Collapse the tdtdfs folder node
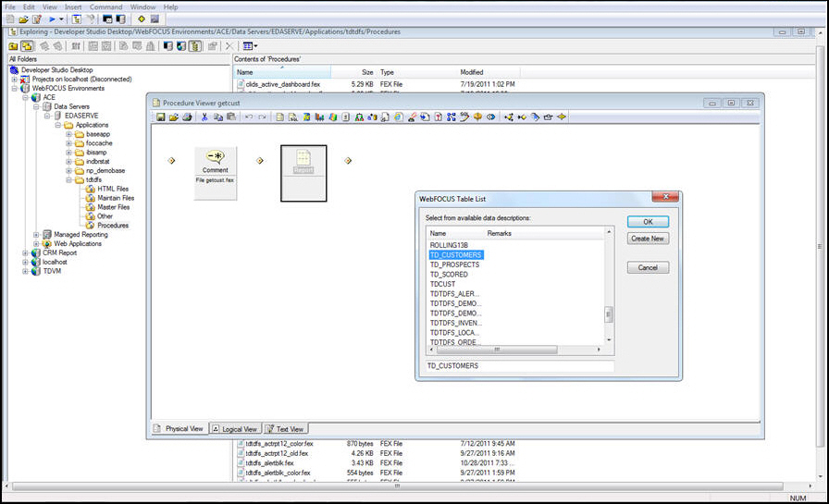 point(68,179)
